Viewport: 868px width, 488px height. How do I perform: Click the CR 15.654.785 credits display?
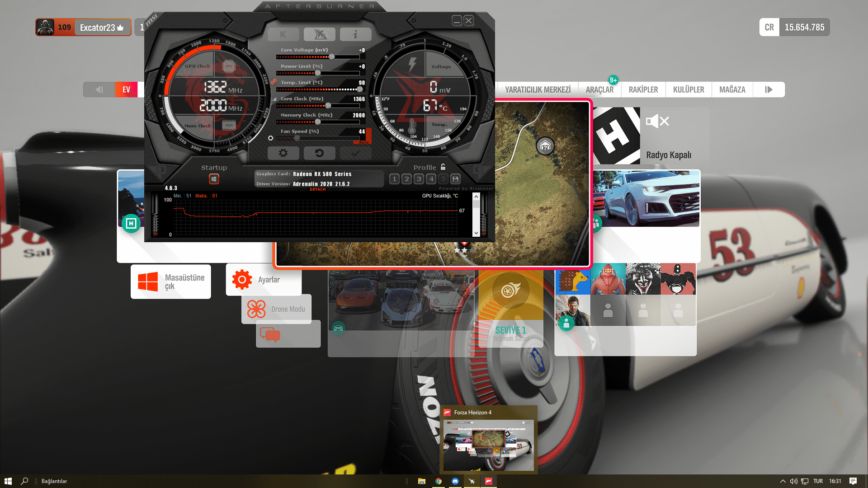click(x=794, y=27)
